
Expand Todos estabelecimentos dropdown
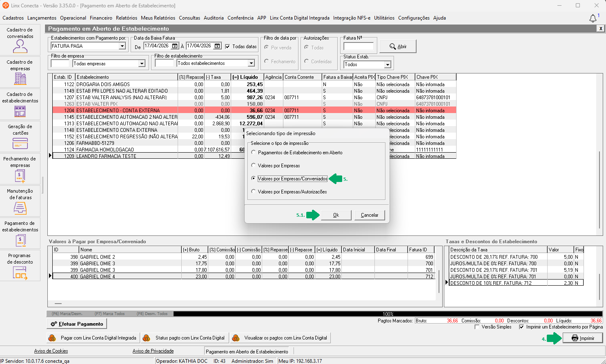click(251, 63)
